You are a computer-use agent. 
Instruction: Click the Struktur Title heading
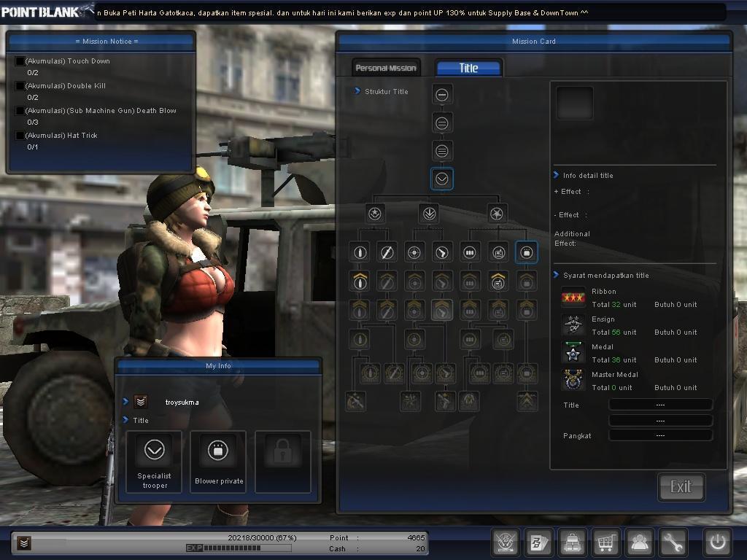[387, 91]
